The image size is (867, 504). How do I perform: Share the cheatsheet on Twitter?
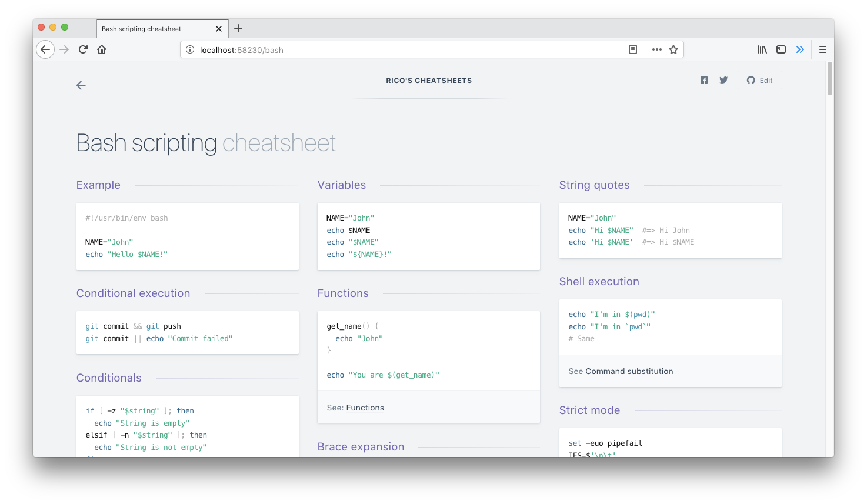click(x=723, y=79)
